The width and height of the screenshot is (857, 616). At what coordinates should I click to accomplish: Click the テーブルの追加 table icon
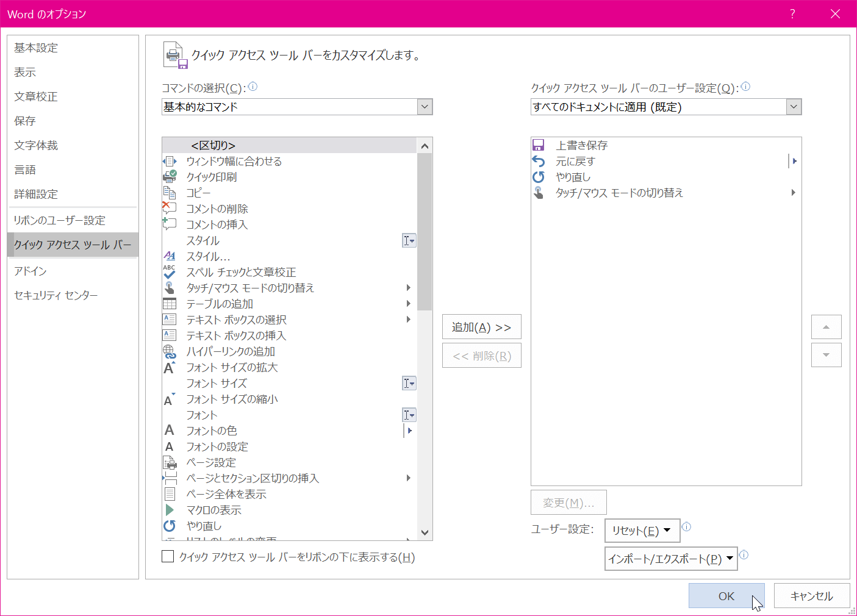[170, 304]
